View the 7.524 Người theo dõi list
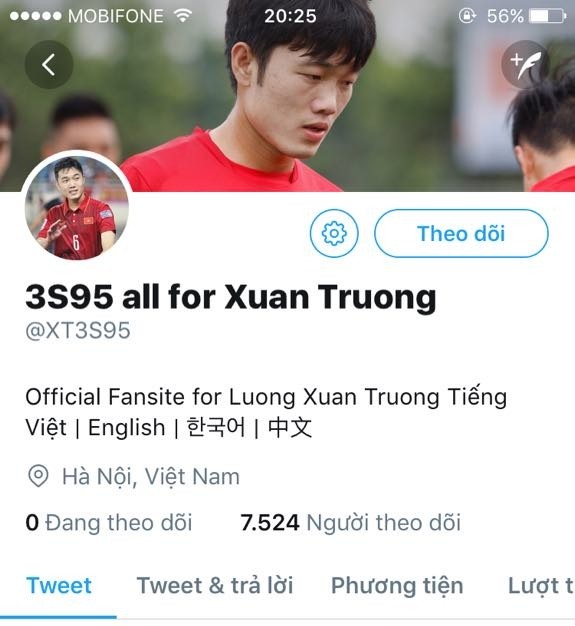Image resolution: width=575 pixels, height=626 pixels. click(351, 523)
